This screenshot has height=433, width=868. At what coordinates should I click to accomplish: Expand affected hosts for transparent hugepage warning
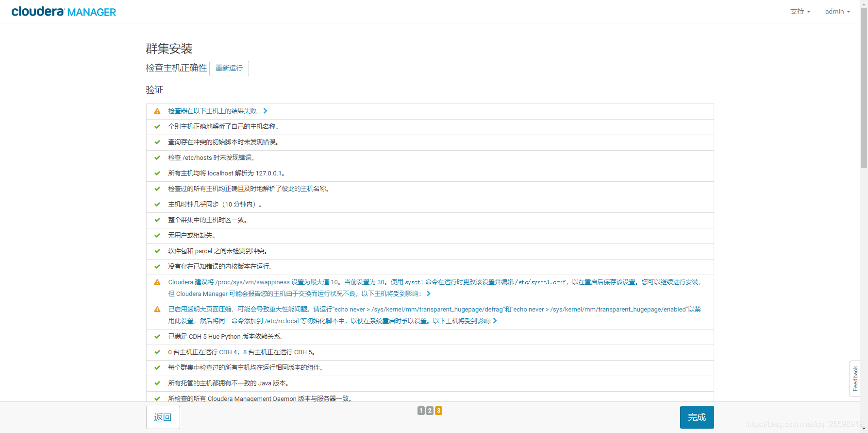(x=495, y=321)
